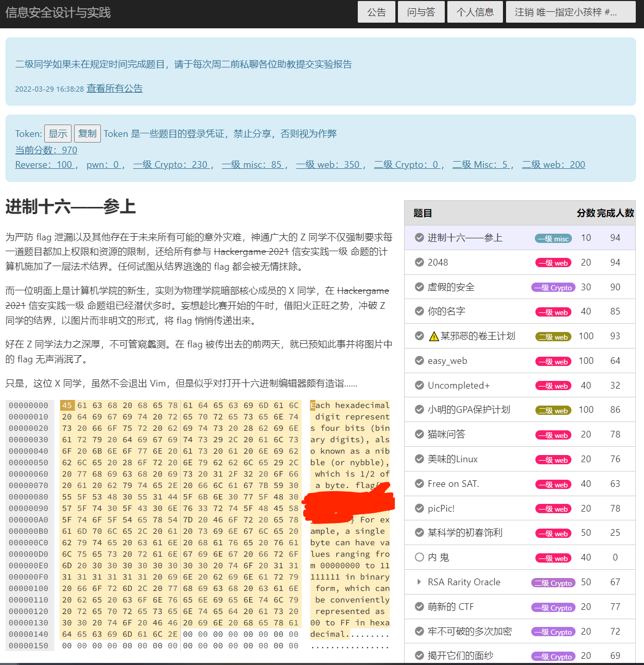Click the 一级 misc tag on 进制十六——参上
Screen dimensions: 644x665
tap(553, 238)
